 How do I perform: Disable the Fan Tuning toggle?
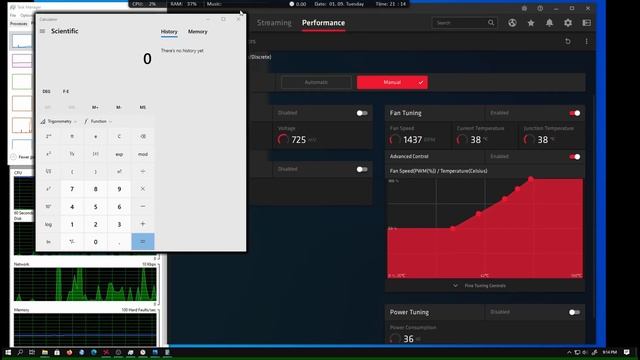[x=575, y=113]
